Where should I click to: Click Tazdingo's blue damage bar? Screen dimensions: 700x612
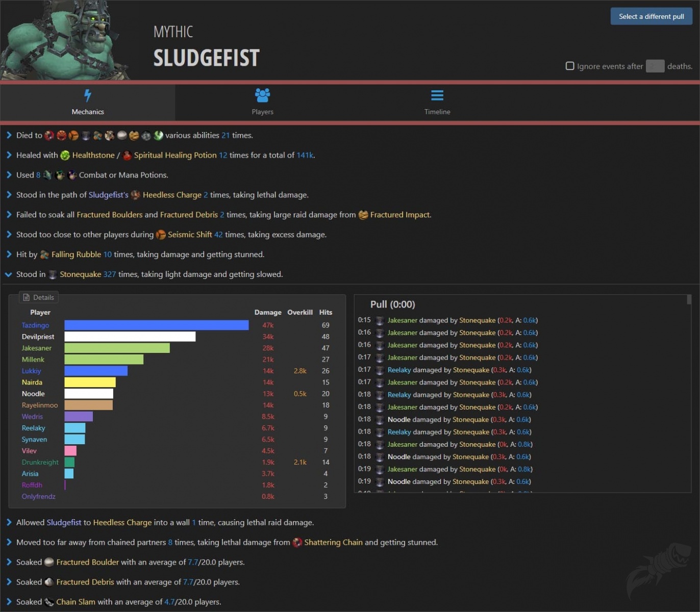tap(156, 325)
